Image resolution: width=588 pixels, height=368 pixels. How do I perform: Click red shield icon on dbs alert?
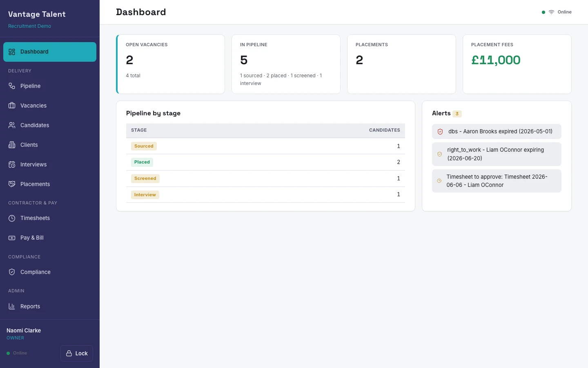point(440,132)
